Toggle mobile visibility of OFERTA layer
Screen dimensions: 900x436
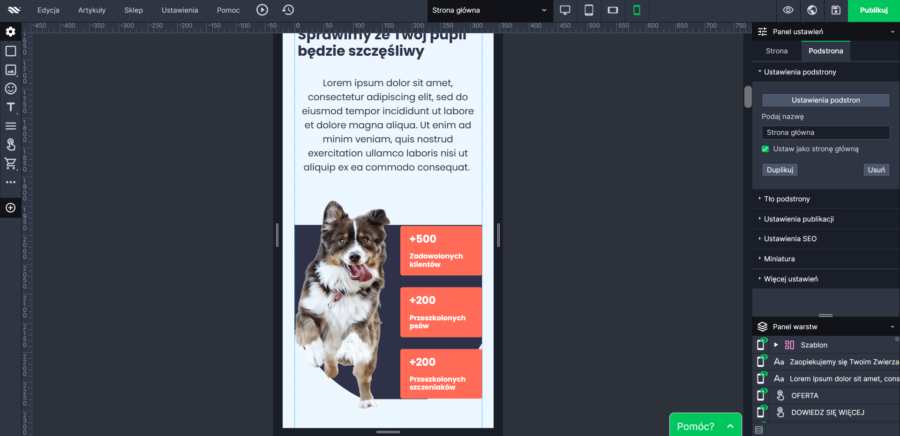761,395
